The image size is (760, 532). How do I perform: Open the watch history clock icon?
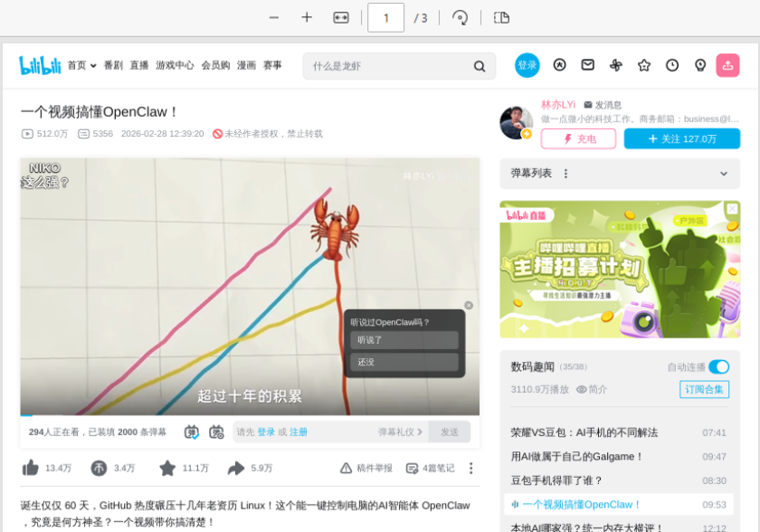pos(672,65)
